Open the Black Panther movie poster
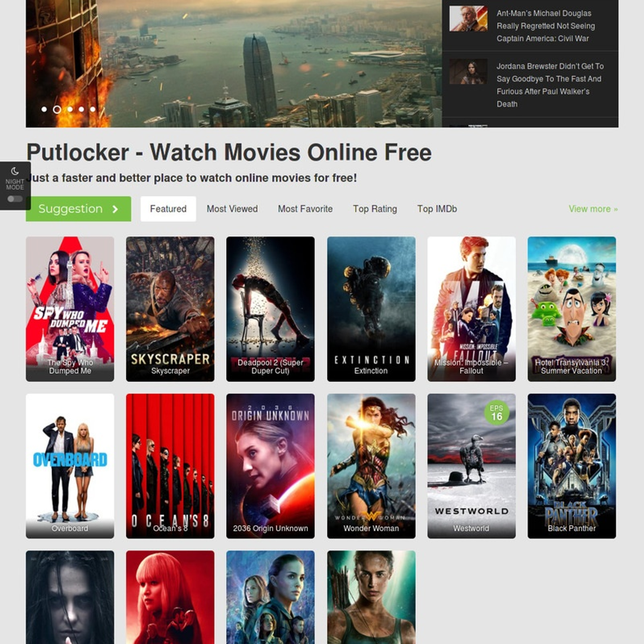This screenshot has width=644, height=644. point(572,466)
